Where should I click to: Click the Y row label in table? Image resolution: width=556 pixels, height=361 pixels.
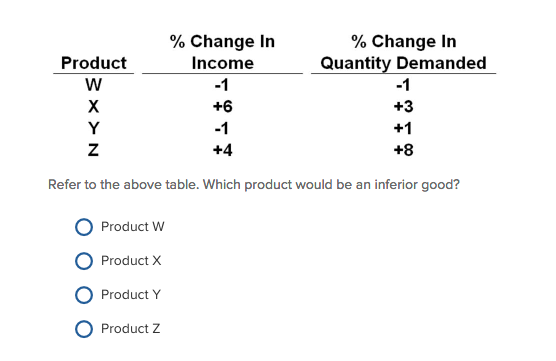coord(94,128)
